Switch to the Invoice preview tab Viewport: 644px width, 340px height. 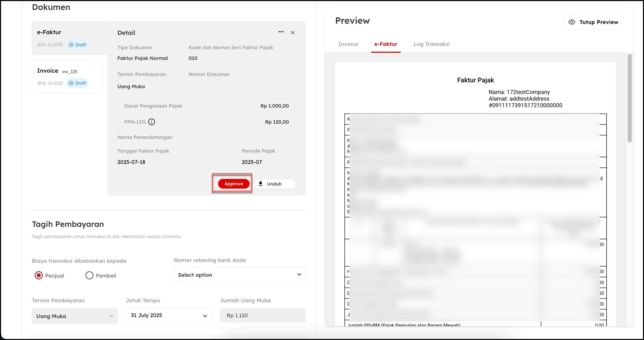click(348, 44)
